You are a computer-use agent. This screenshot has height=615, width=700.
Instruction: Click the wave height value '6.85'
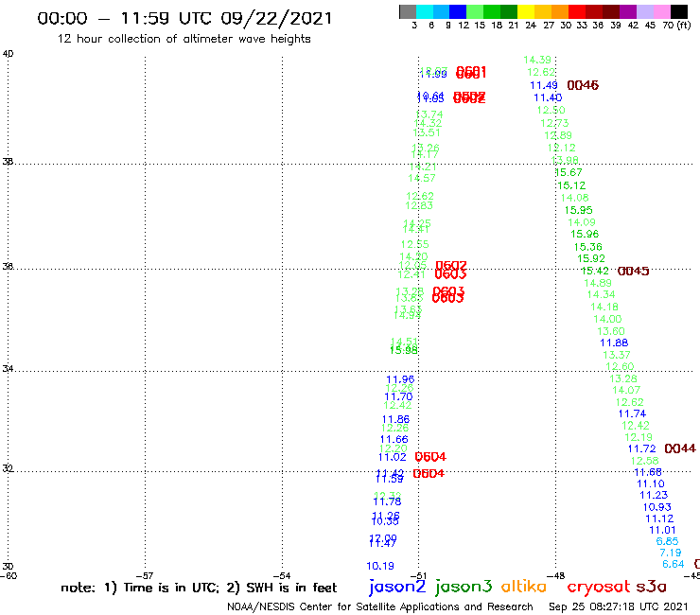[x=668, y=541]
